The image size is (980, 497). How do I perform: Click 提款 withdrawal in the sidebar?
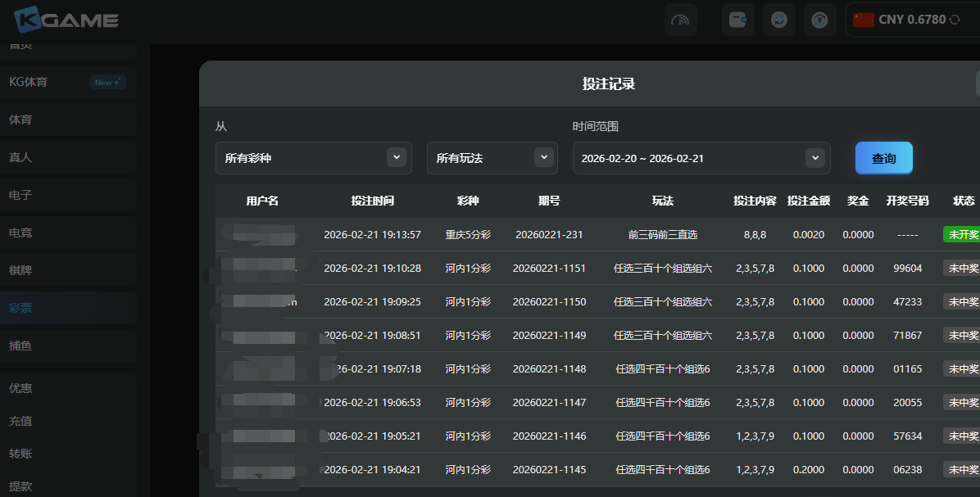pyautogui.click(x=20, y=486)
